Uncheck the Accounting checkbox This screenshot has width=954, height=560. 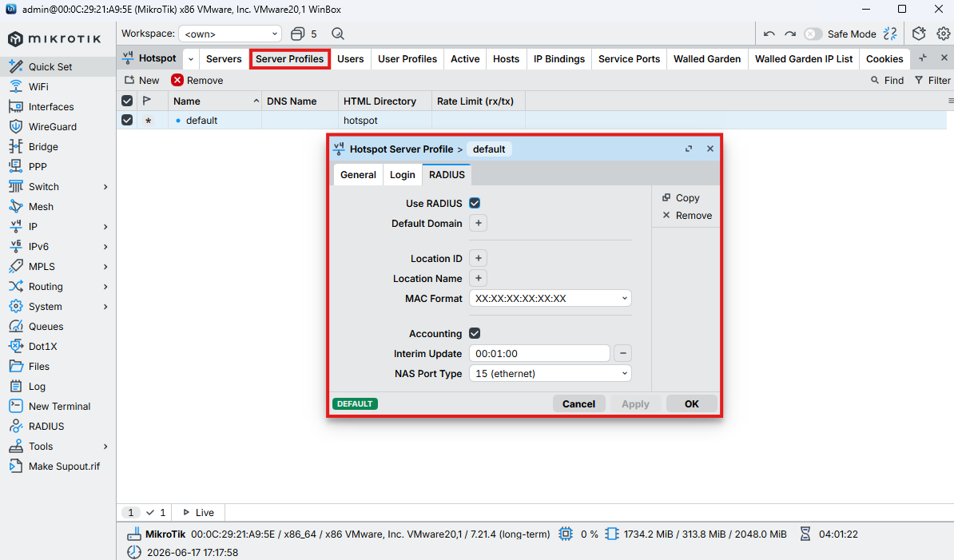pyautogui.click(x=475, y=333)
